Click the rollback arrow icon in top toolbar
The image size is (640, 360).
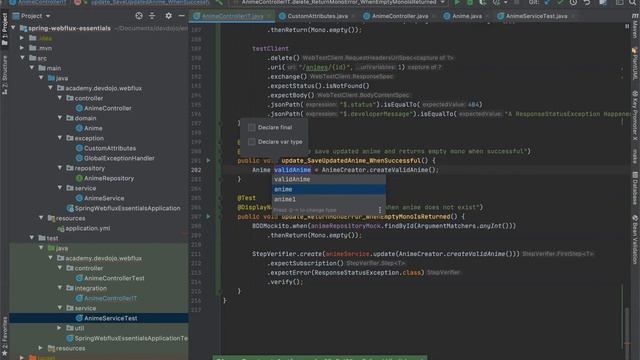click(587, 2)
